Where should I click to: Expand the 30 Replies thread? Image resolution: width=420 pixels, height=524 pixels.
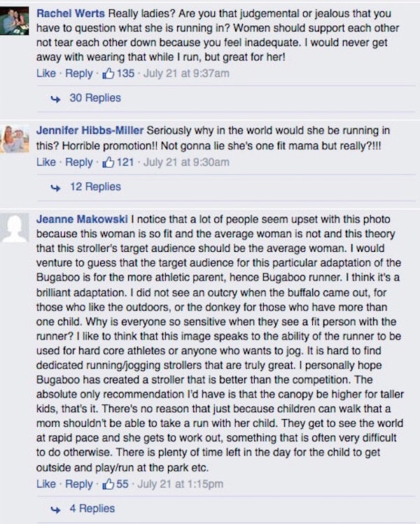click(95, 98)
